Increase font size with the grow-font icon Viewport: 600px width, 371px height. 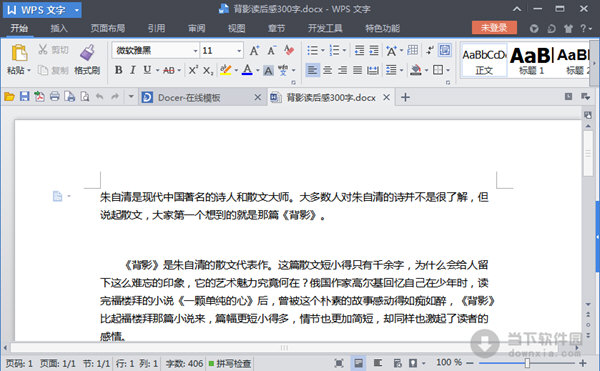tap(254, 50)
